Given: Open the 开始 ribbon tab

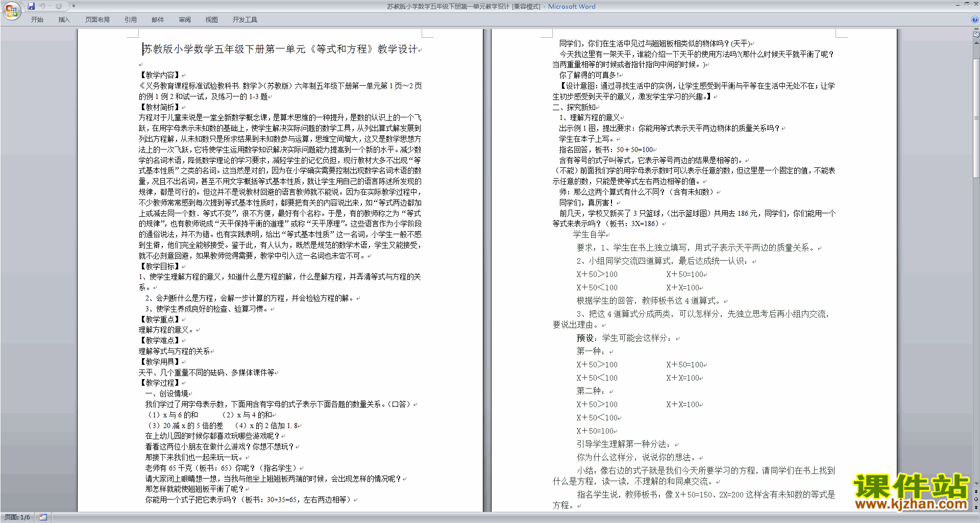Looking at the screenshot, I should pos(37,20).
